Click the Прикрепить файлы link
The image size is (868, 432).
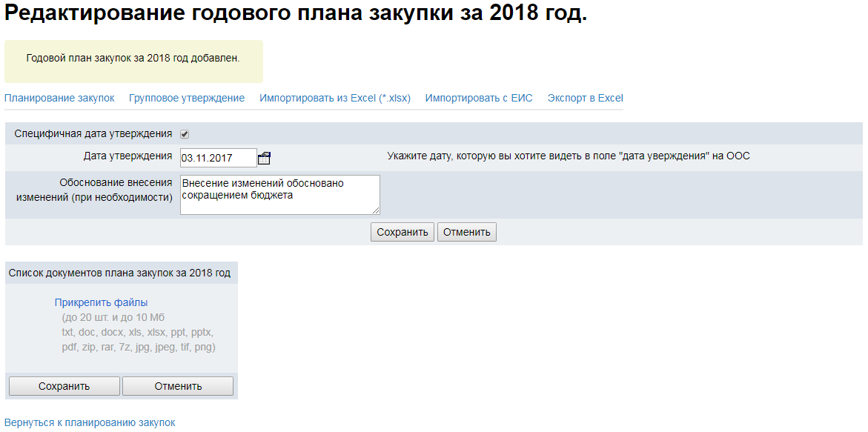(x=101, y=302)
